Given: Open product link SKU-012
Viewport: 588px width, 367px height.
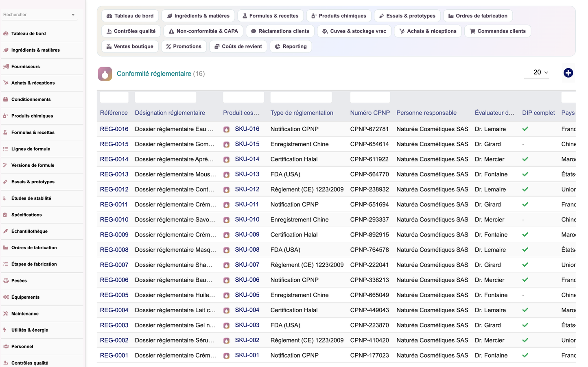Looking at the screenshot, I should 247,189.
